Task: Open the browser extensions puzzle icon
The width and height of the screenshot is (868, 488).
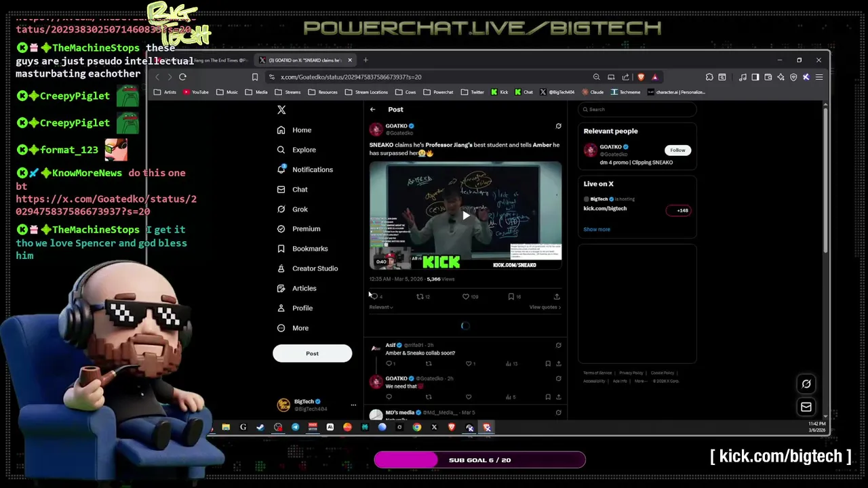Action: pyautogui.click(x=709, y=77)
